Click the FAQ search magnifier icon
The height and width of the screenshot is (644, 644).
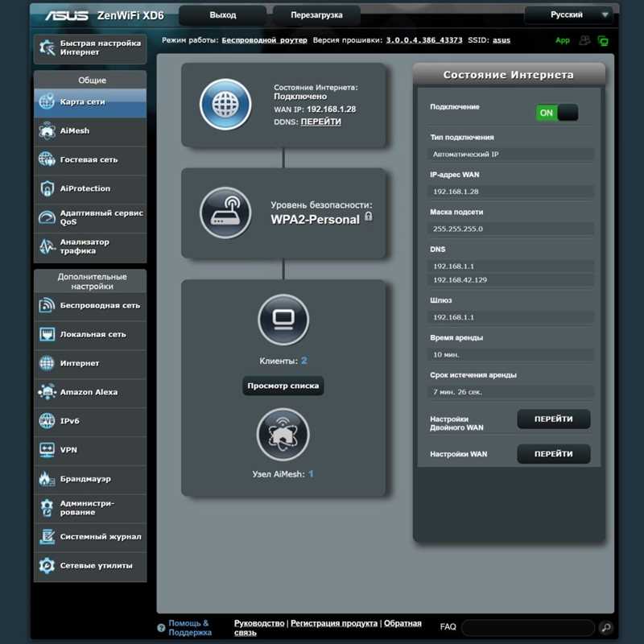(x=606, y=627)
